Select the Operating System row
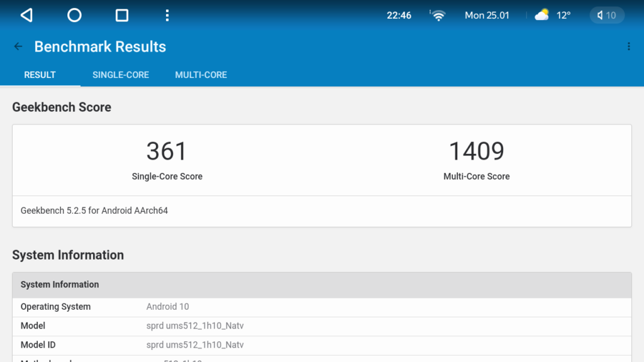Image resolution: width=644 pixels, height=362 pixels. (321, 307)
